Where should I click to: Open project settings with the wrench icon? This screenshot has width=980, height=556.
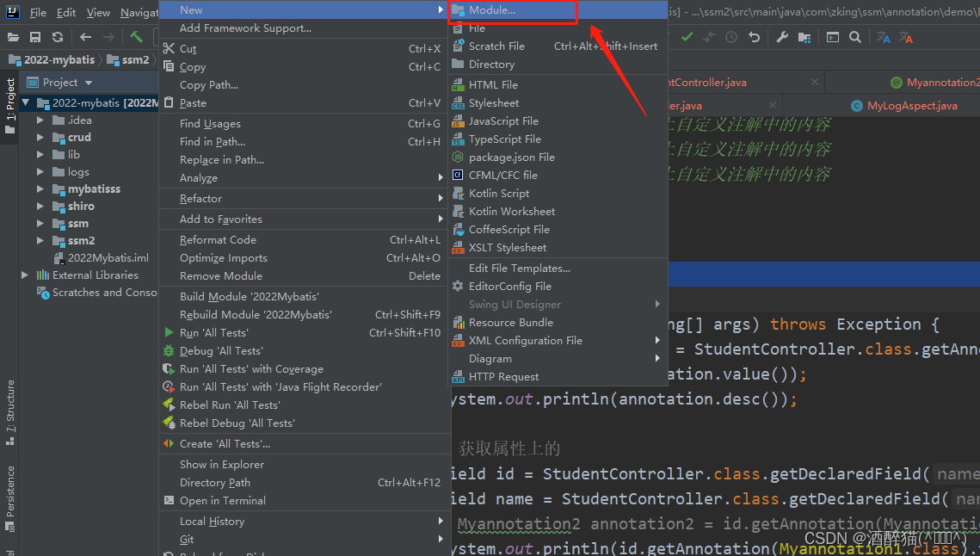click(781, 37)
